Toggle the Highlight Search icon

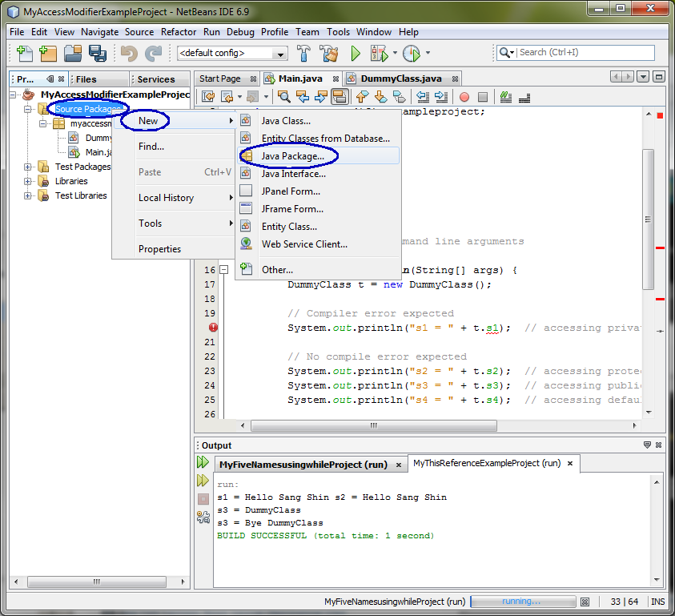[340, 96]
